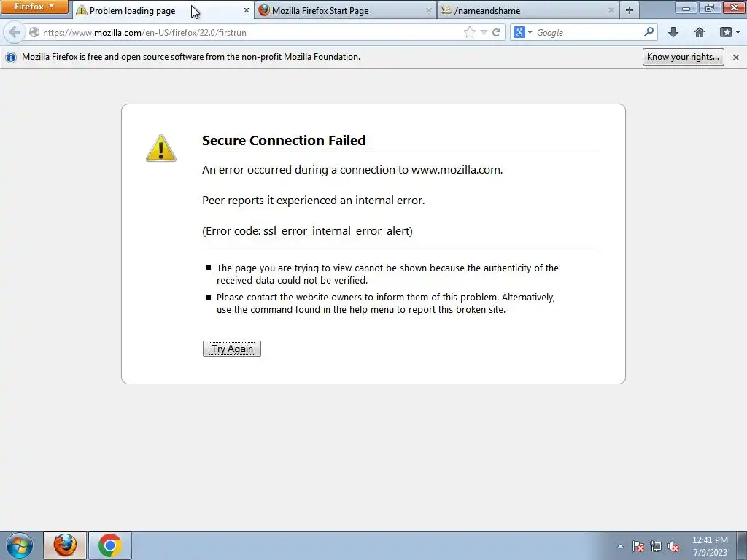The height and width of the screenshot is (560, 747).
Task: Open the Downloads arrow button
Action: coord(673,32)
